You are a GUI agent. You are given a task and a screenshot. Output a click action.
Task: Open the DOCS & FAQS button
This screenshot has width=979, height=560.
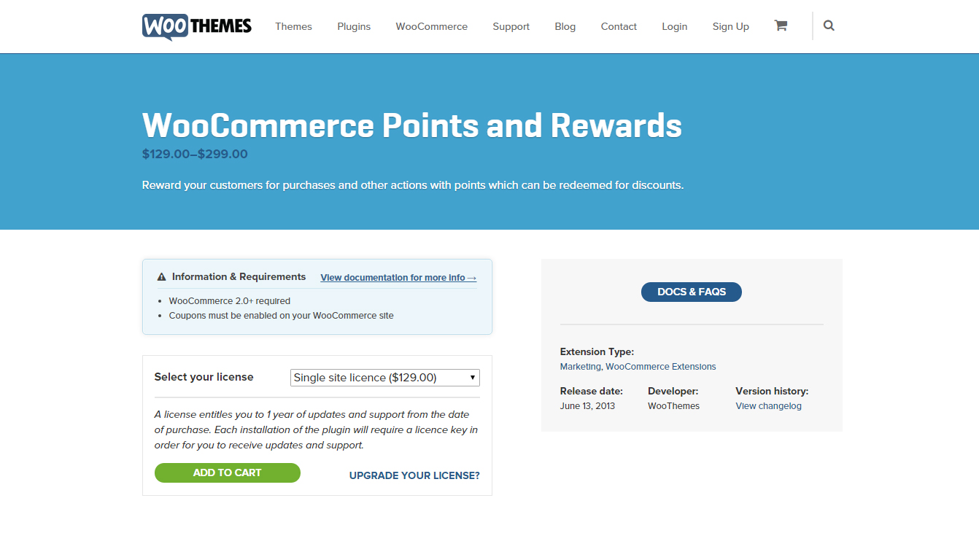click(692, 292)
